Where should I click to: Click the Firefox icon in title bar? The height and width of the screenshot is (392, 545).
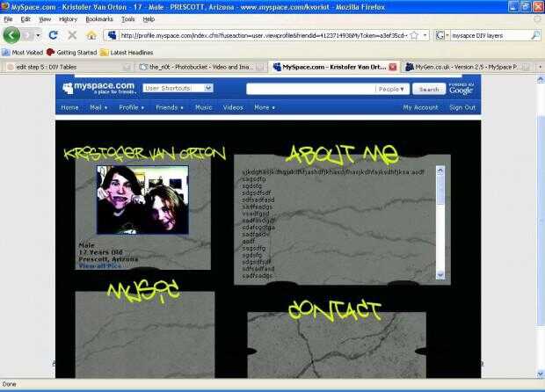[4, 6]
